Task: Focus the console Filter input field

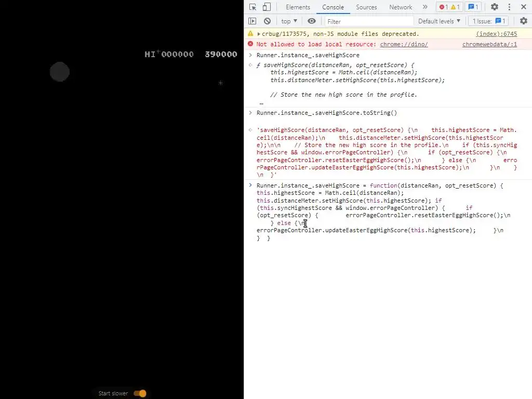Action: [369, 21]
